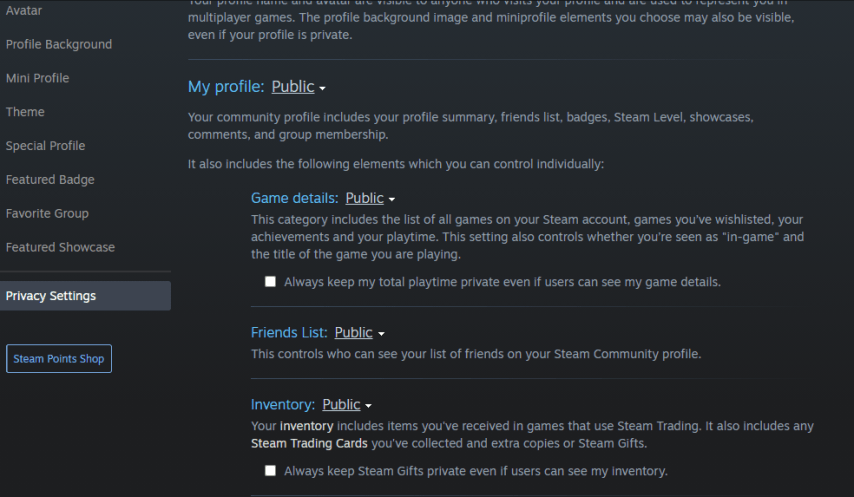Switch to Special Profile section
Image resolution: width=854 pixels, height=497 pixels.
click(45, 146)
